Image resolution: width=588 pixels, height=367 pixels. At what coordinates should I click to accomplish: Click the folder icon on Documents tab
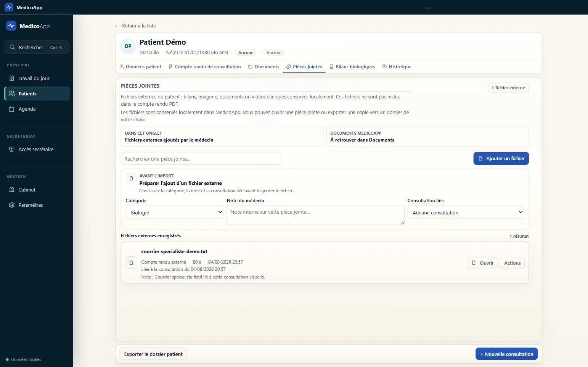[251, 66]
